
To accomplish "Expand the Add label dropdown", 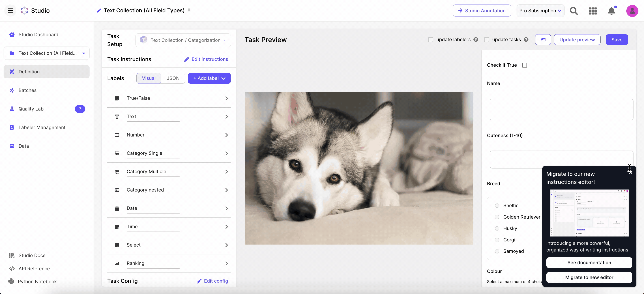I will pyautogui.click(x=209, y=79).
